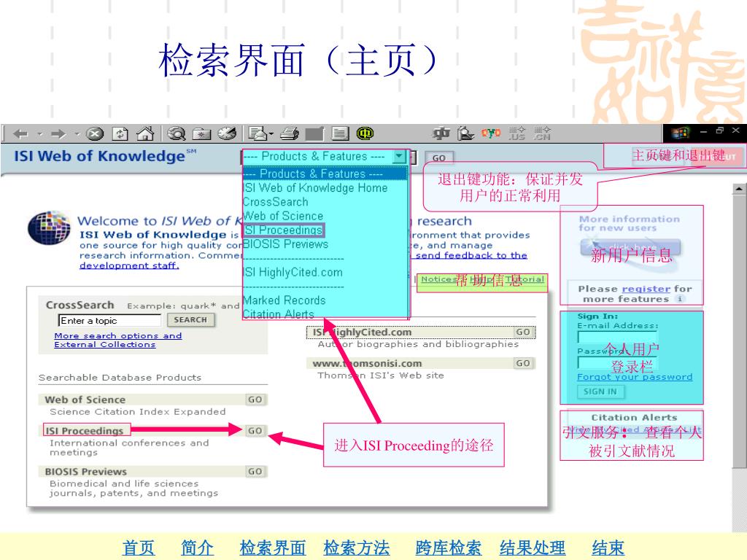This screenshot has width=747, height=560.
Task: Click the browser Forward arrow
Action: 58,134
